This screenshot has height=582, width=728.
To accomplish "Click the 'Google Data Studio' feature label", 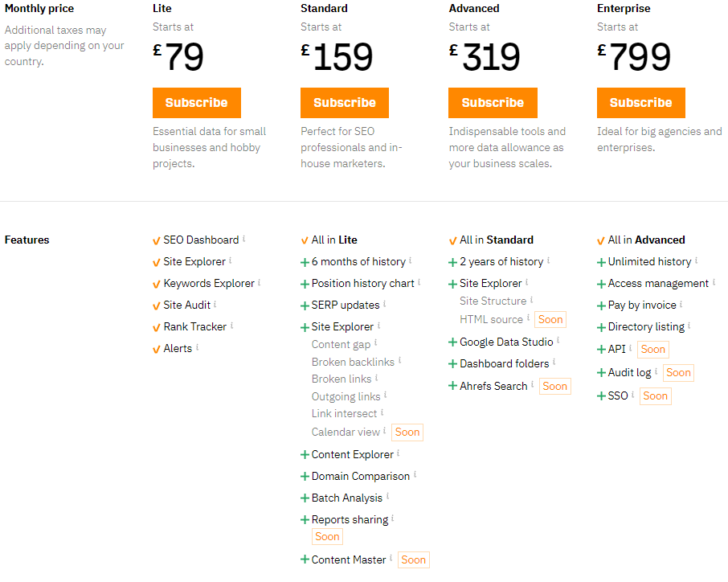I will tap(506, 342).
